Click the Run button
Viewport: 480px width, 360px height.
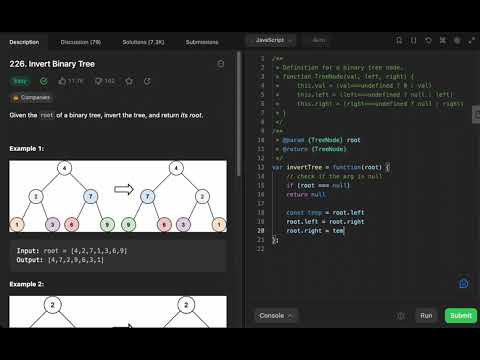pyautogui.click(x=426, y=316)
